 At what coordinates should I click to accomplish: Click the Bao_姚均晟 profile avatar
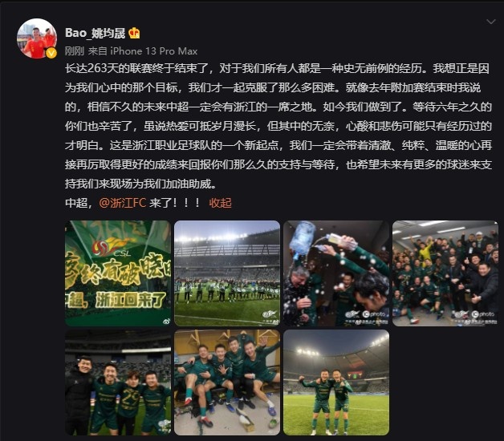point(37,38)
